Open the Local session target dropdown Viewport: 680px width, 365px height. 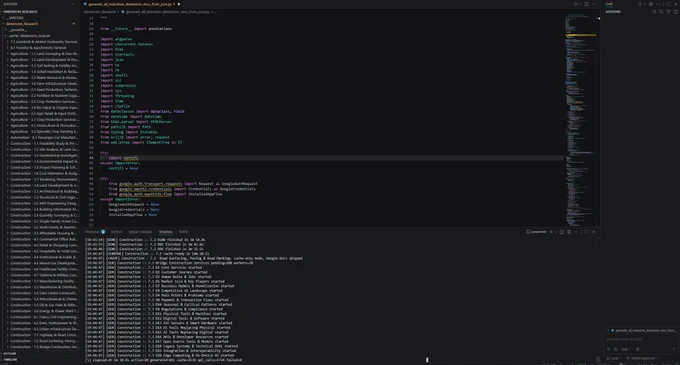pyautogui.click(x=614, y=358)
